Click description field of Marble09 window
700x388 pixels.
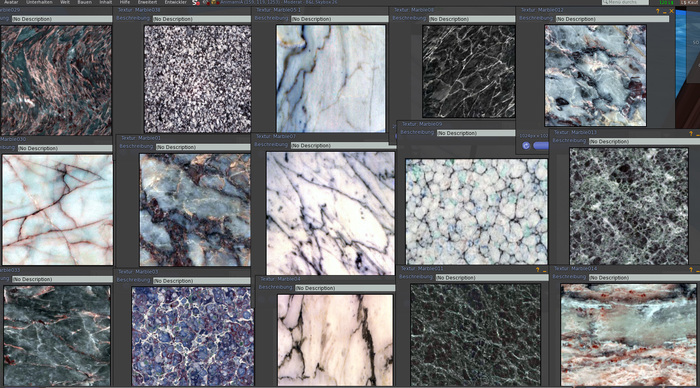click(x=476, y=133)
